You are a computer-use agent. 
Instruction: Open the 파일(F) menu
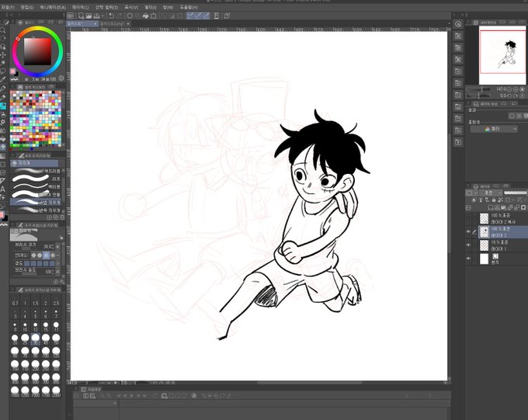click(8, 7)
